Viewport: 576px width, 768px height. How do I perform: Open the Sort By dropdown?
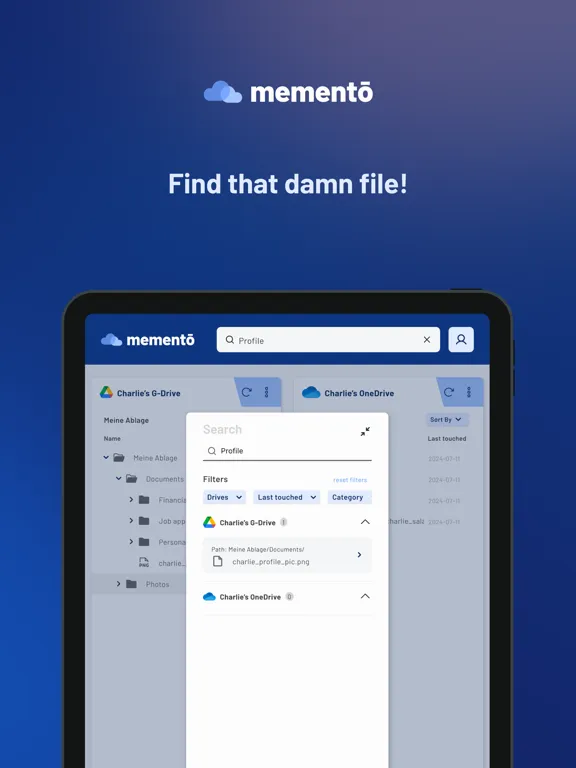447,419
